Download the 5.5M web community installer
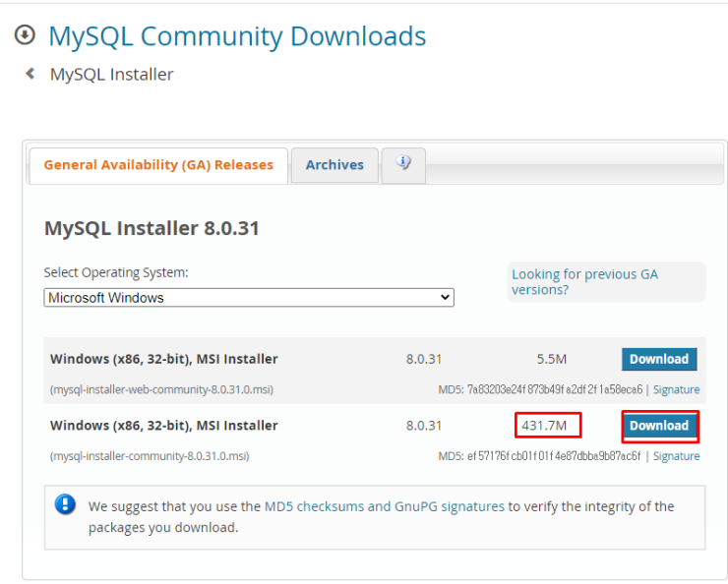Viewport: 728px width, 584px height. tap(659, 359)
